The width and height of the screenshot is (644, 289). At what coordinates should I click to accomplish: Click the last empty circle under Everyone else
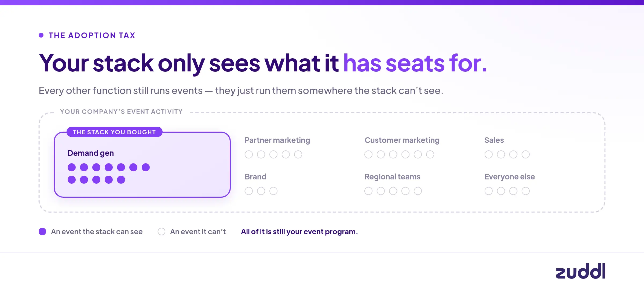tap(526, 191)
